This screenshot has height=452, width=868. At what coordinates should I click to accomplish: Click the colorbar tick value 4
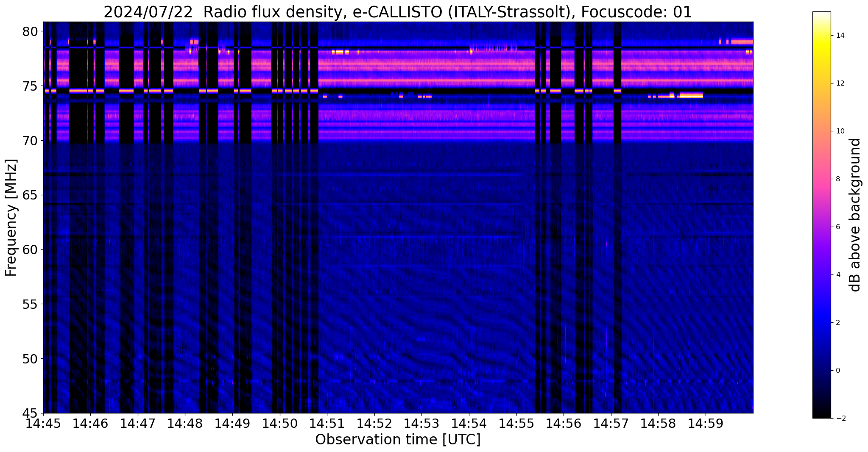[x=837, y=275]
